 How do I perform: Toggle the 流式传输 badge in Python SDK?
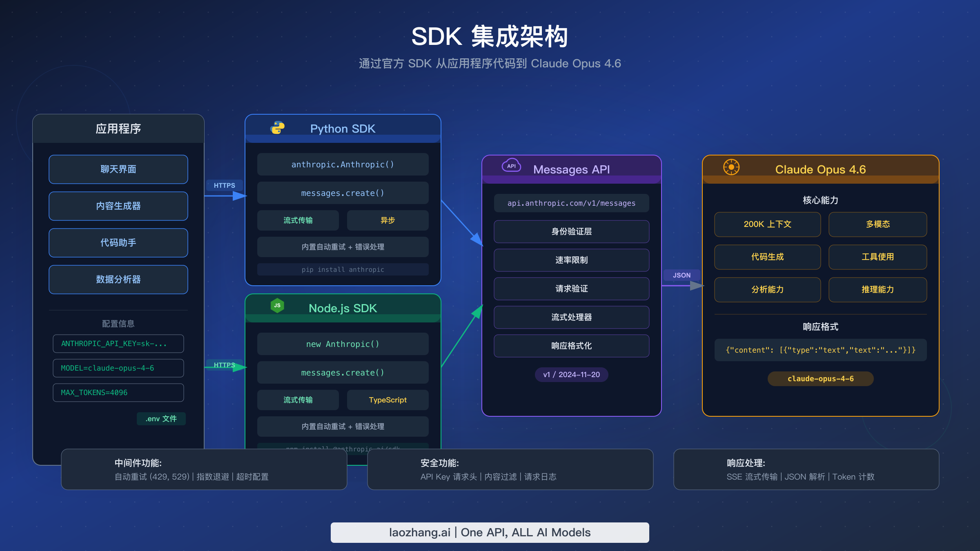point(297,220)
